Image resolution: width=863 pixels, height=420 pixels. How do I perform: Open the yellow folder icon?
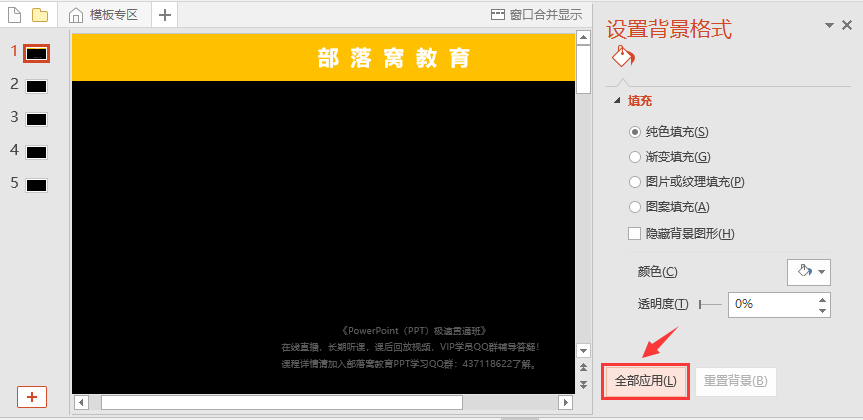(x=40, y=15)
